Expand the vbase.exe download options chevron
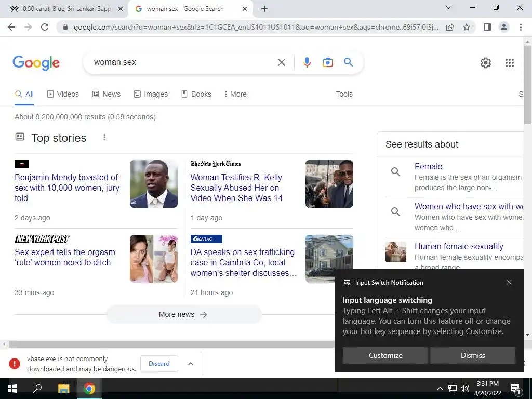Image resolution: width=532 pixels, height=399 pixels. pos(191,364)
